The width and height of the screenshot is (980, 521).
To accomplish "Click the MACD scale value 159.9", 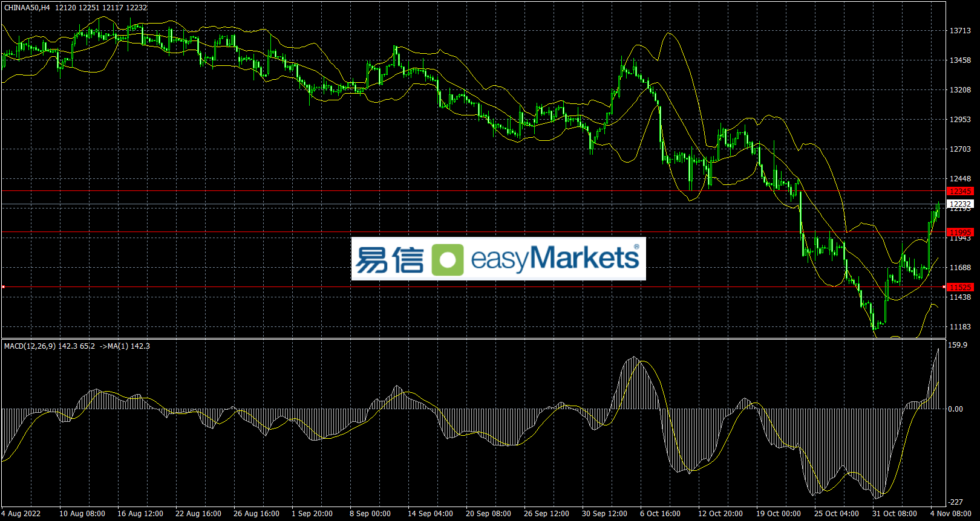I will click(958, 345).
